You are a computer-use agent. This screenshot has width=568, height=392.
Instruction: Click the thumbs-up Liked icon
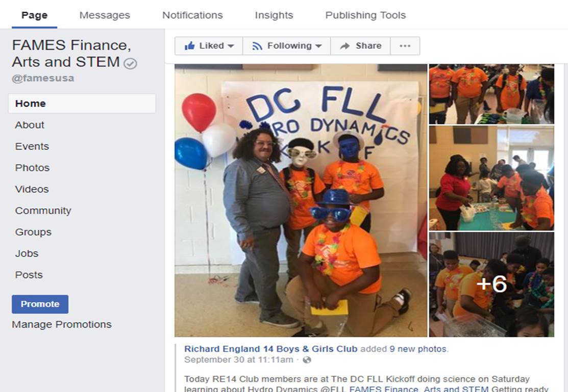[x=189, y=45]
